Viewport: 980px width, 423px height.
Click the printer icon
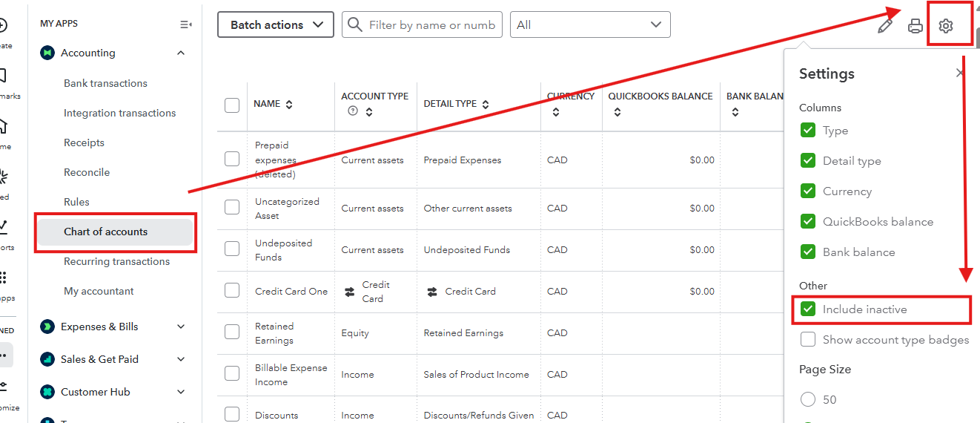916,26
